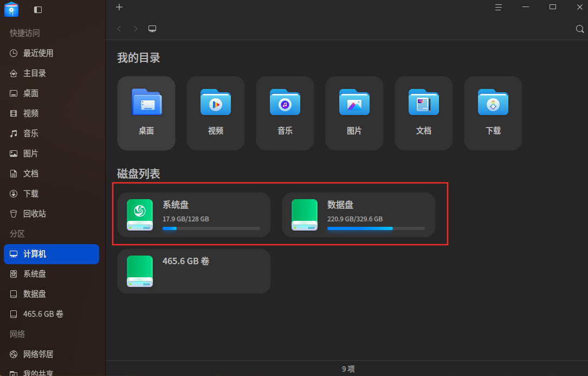Open 回收站 from the sidebar

point(51,214)
